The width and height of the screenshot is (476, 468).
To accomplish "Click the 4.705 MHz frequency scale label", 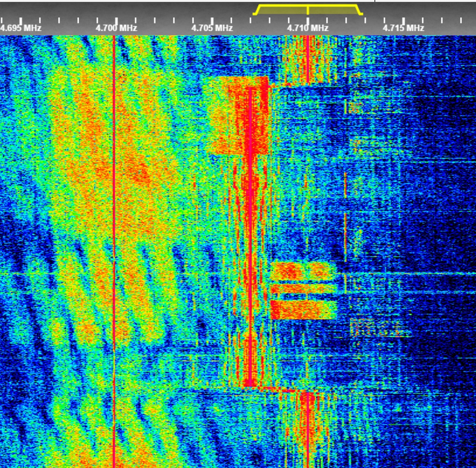I will [x=212, y=28].
